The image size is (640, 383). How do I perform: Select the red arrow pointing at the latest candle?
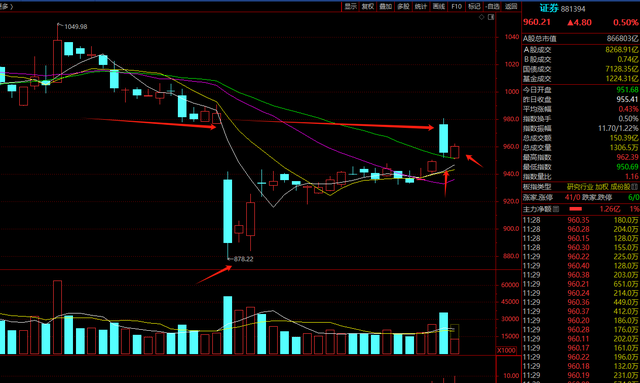[x=474, y=160]
